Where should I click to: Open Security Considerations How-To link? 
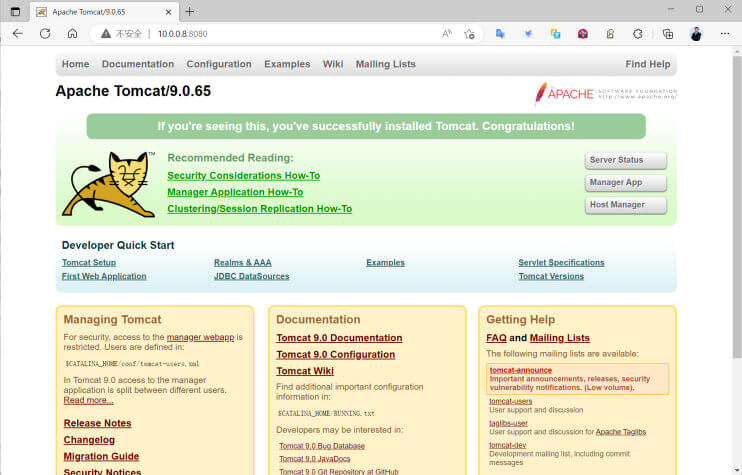244,176
